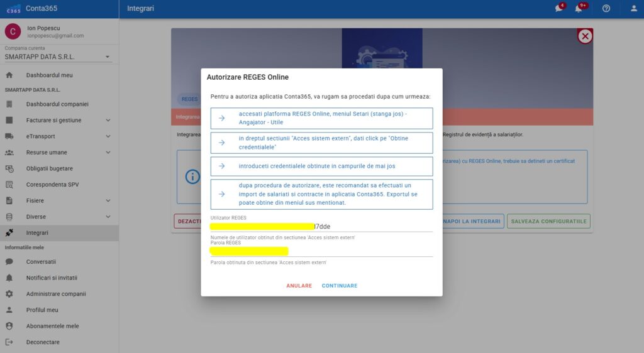Cancel the dialog with ANULARE
This screenshot has height=353, width=644.
click(x=299, y=286)
